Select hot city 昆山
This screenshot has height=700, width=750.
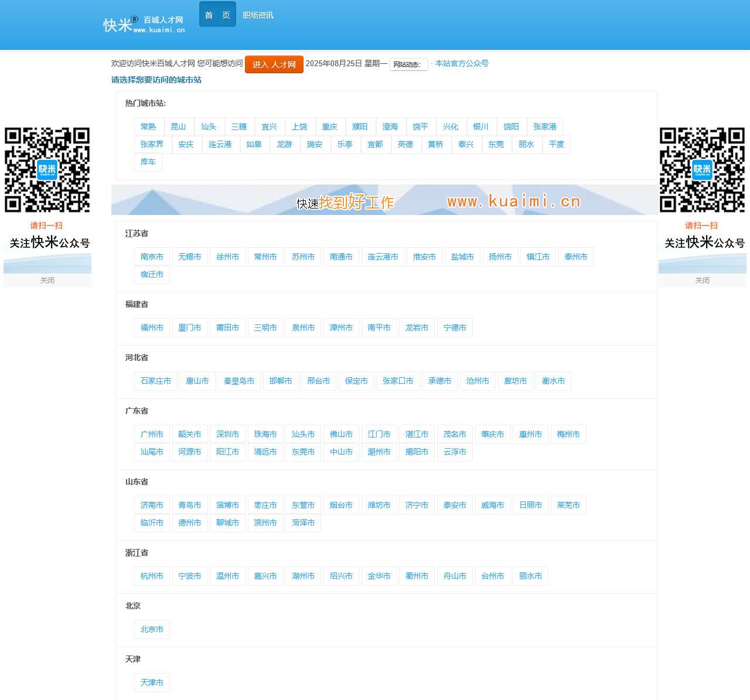click(x=178, y=127)
